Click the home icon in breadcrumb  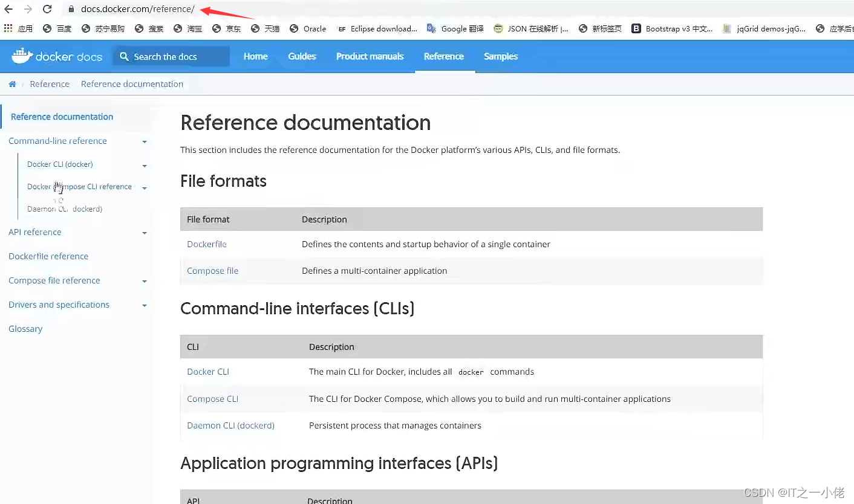pos(12,84)
